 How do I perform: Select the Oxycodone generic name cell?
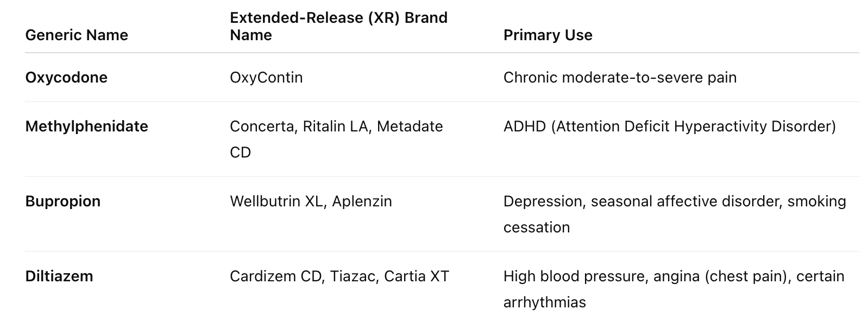click(66, 78)
